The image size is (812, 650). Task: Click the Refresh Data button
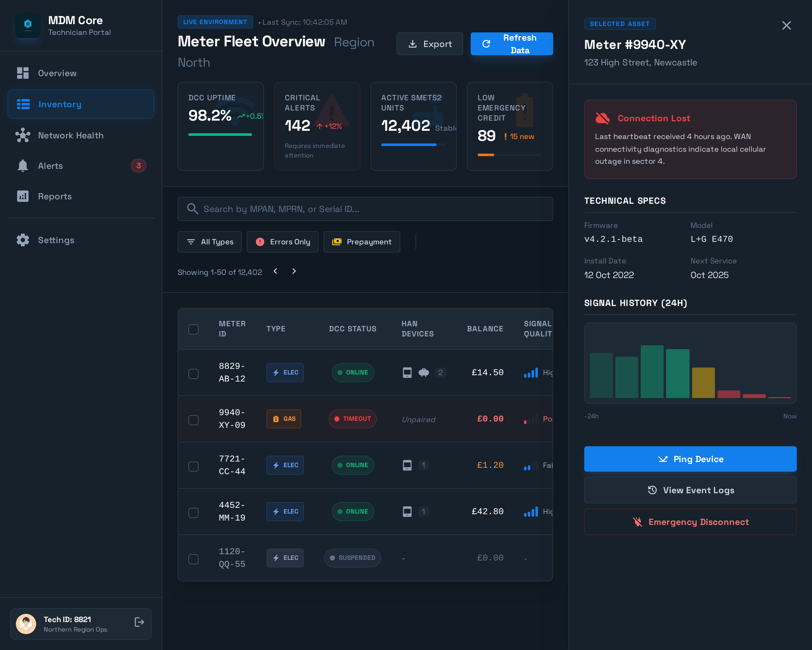511,44
